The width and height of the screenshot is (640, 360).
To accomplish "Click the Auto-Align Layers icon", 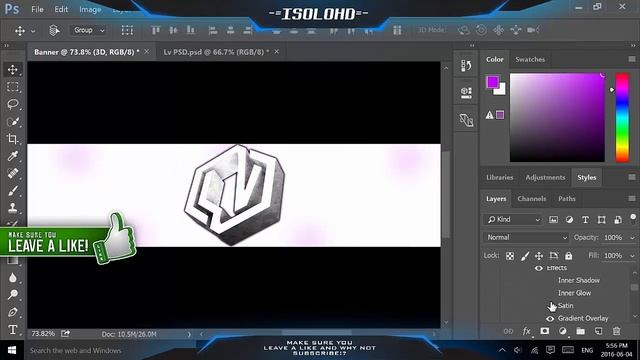I will [x=397, y=30].
